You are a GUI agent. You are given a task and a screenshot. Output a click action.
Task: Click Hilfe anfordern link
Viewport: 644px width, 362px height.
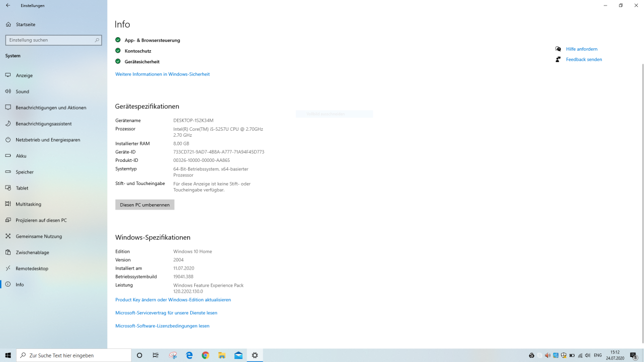(582, 49)
